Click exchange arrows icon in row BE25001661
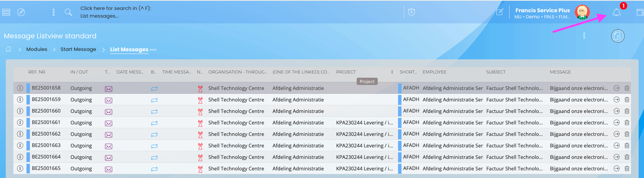This screenshot has width=644, height=178. [154, 123]
